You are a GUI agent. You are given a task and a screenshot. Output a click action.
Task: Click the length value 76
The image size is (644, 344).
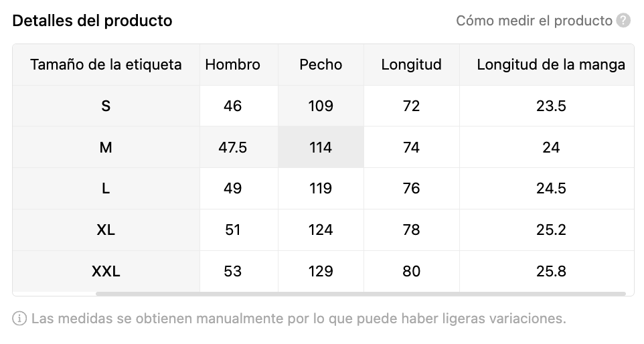(411, 189)
